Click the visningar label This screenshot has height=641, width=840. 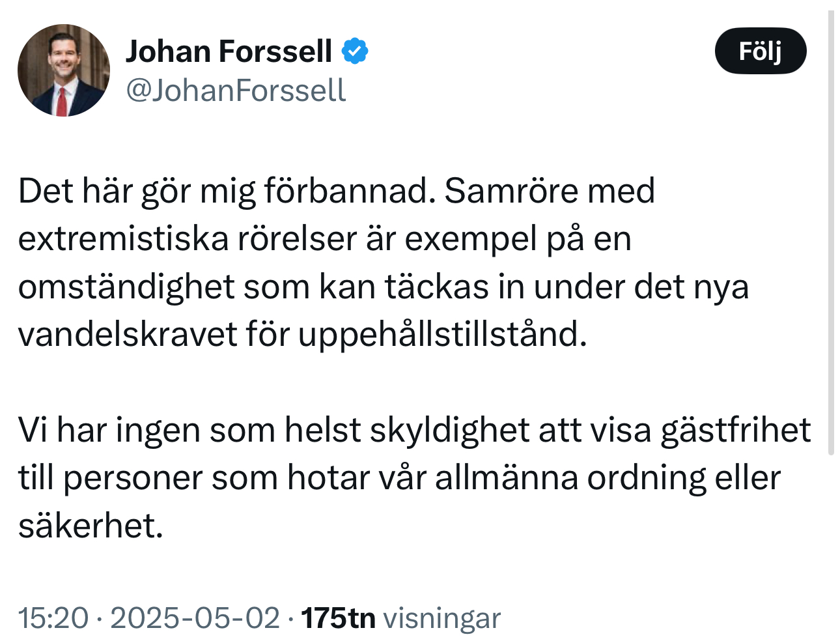(442, 618)
